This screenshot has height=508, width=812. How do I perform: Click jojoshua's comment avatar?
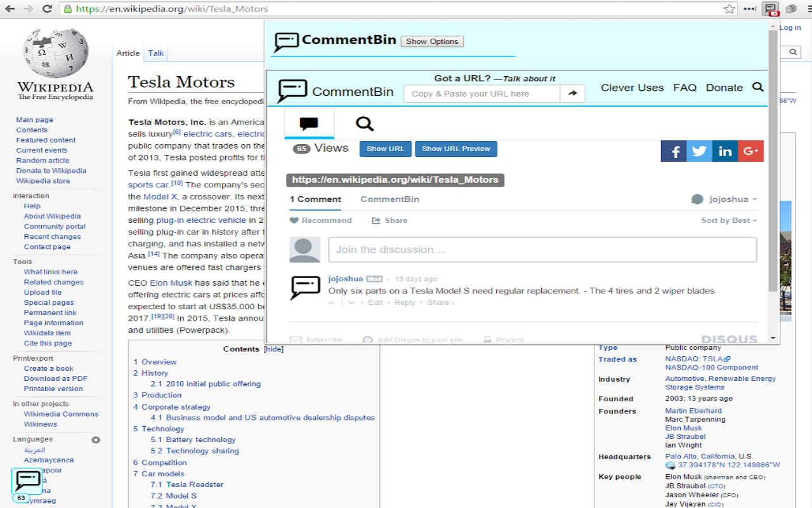coord(305,288)
